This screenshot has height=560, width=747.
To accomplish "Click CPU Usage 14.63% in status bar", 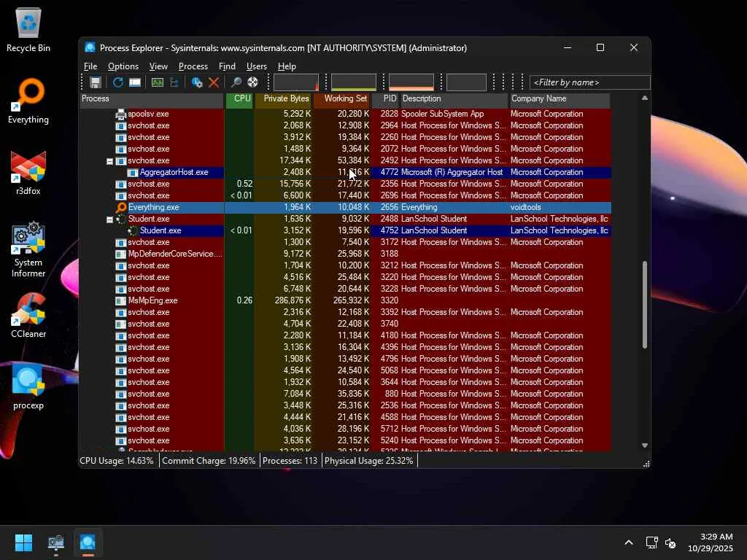I will (117, 461).
